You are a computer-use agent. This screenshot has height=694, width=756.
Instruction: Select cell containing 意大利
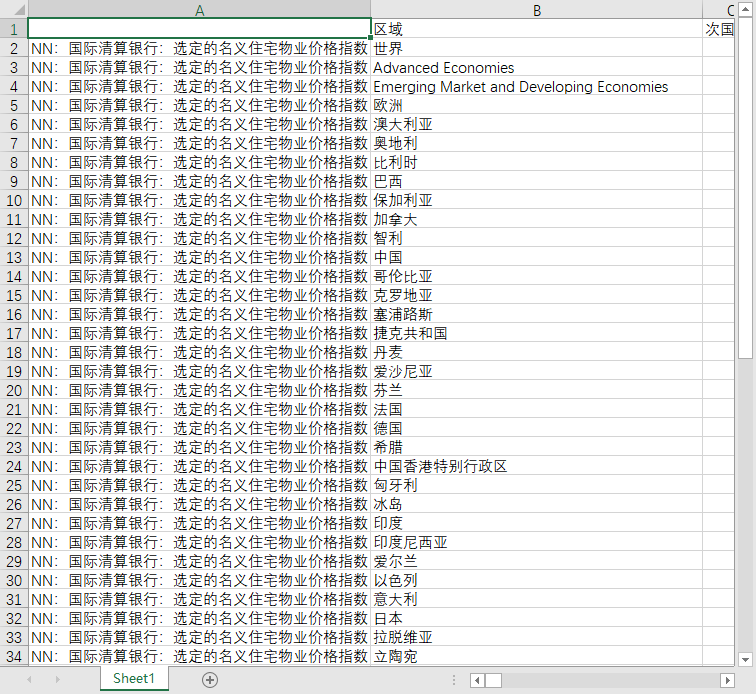[x=537, y=599]
